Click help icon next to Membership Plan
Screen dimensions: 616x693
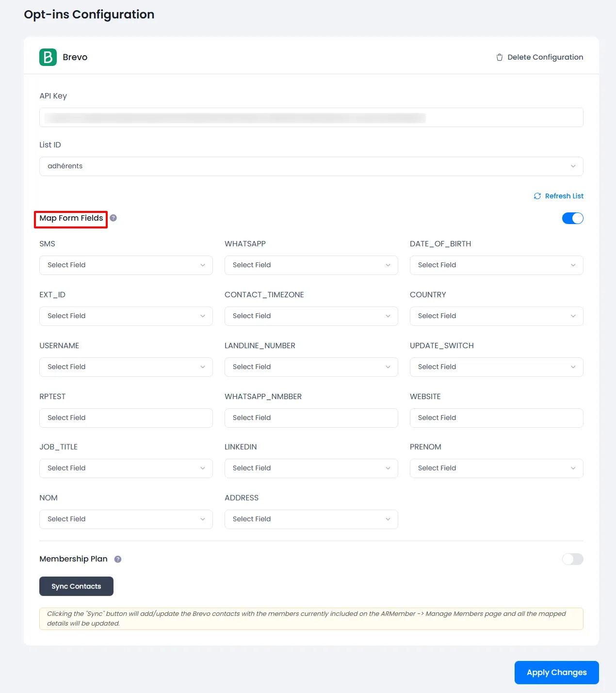117,559
